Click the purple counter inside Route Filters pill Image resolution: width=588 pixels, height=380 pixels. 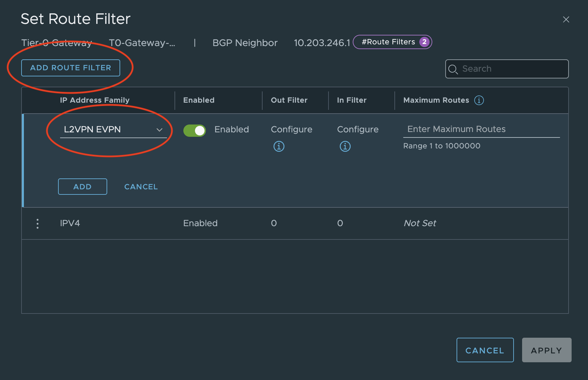tap(424, 42)
